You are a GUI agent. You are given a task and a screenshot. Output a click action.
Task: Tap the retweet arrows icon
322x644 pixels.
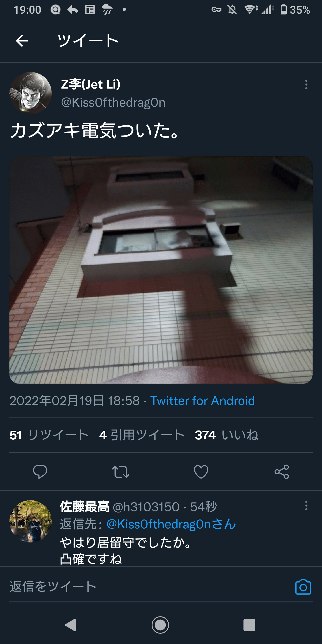click(121, 472)
